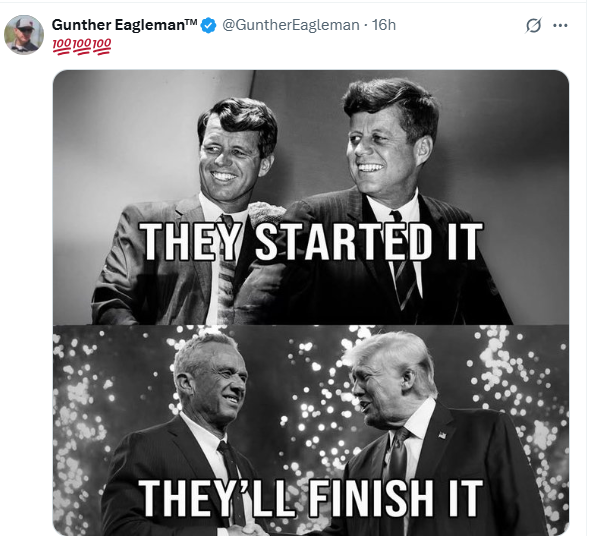Click the baseball cap in the avatar

point(24,23)
